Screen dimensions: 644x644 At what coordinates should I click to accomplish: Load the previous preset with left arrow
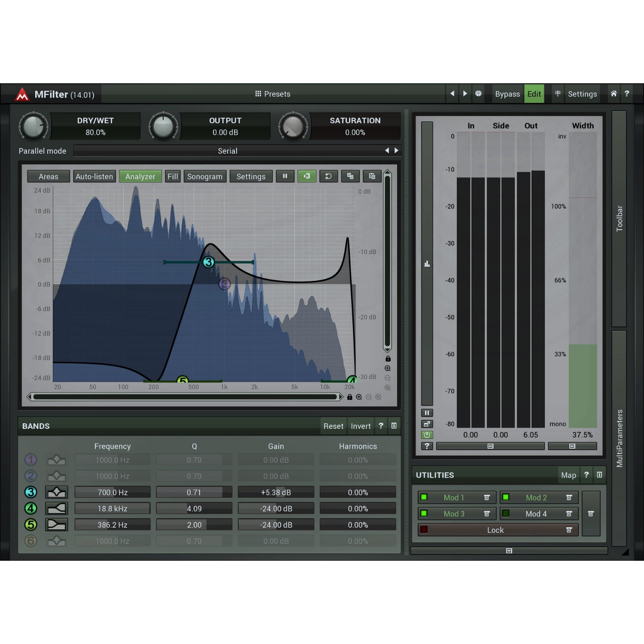pyautogui.click(x=452, y=94)
